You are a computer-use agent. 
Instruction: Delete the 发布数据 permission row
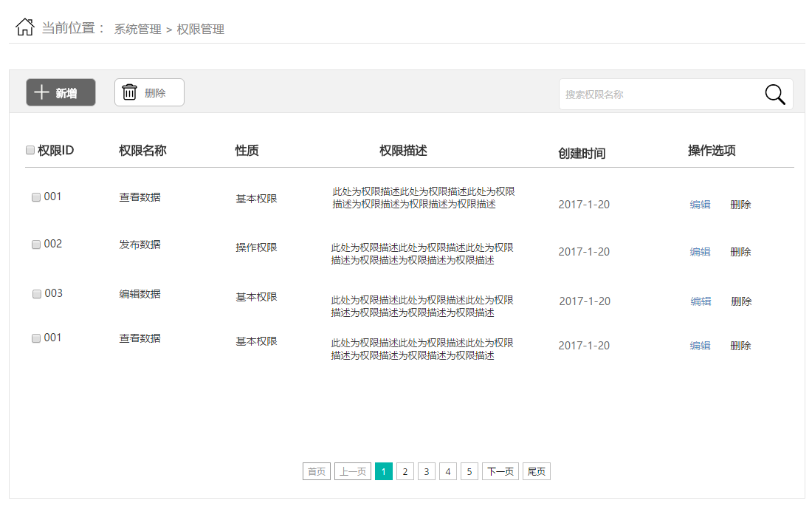coord(740,251)
